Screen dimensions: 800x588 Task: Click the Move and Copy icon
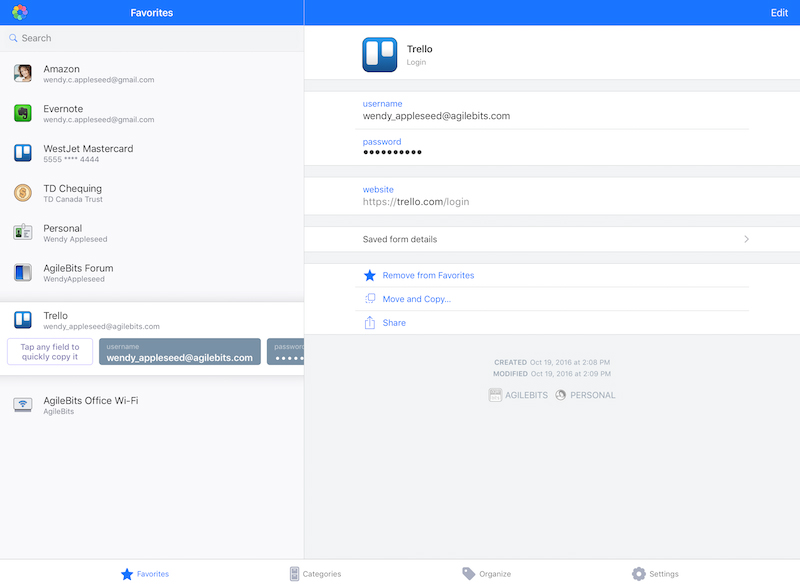click(x=370, y=299)
